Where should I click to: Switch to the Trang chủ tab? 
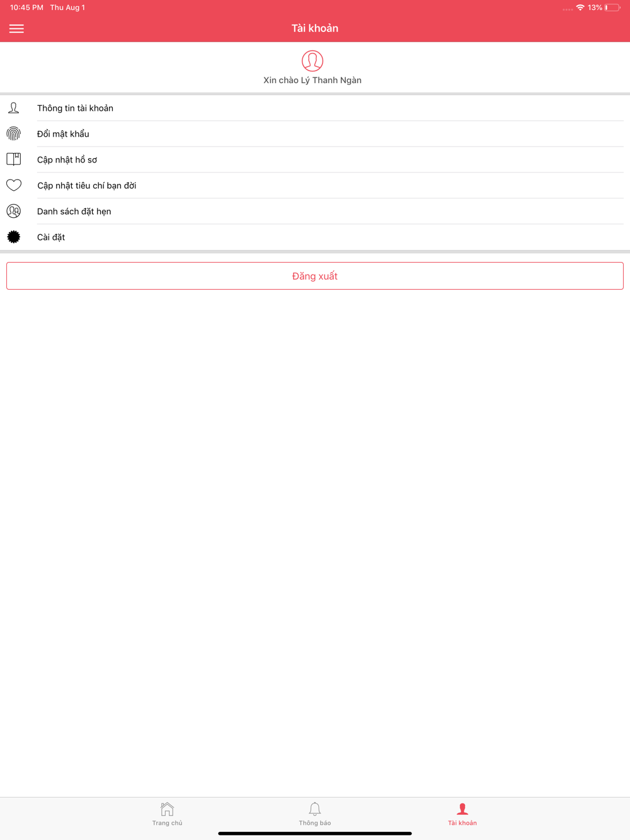click(x=167, y=814)
